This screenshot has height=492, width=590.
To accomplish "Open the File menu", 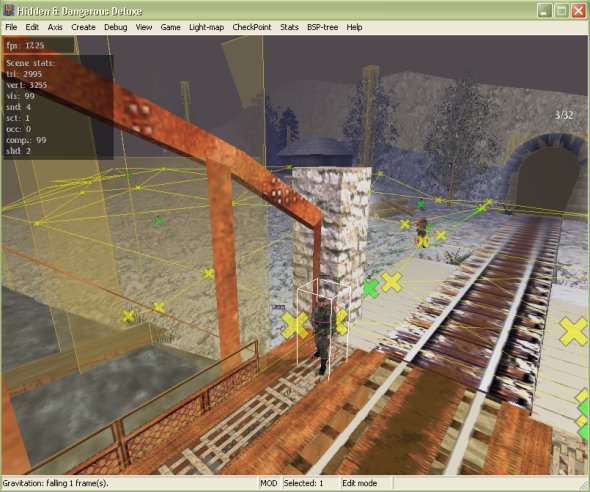I will [x=11, y=27].
